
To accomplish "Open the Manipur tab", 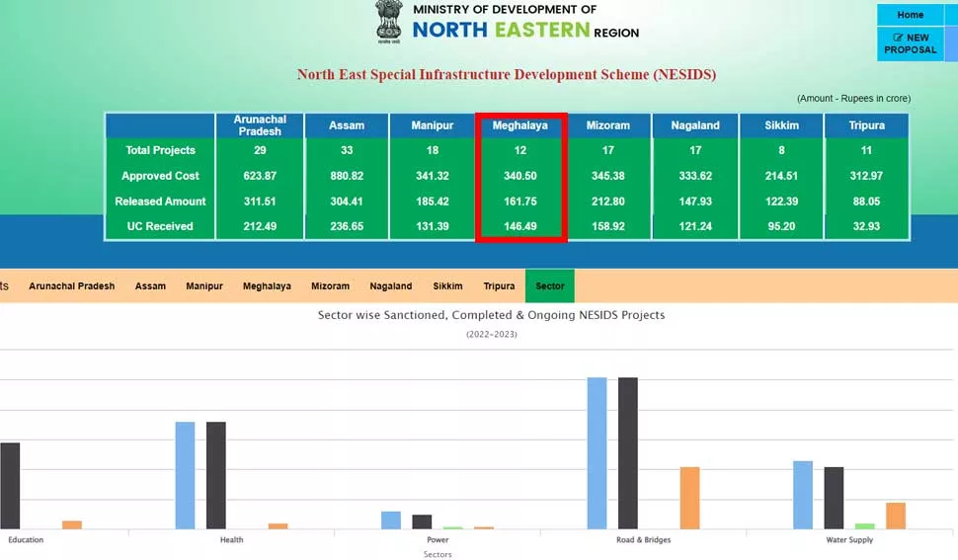I will click(204, 285).
